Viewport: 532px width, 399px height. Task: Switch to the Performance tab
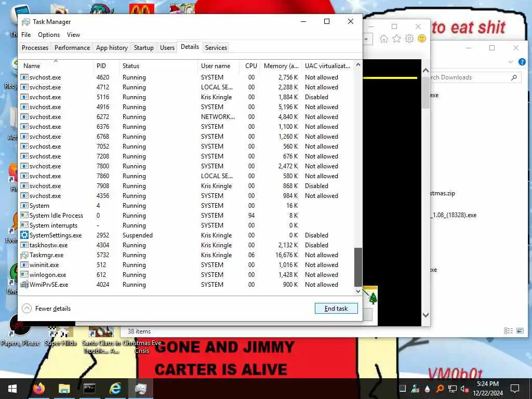click(x=72, y=48)
